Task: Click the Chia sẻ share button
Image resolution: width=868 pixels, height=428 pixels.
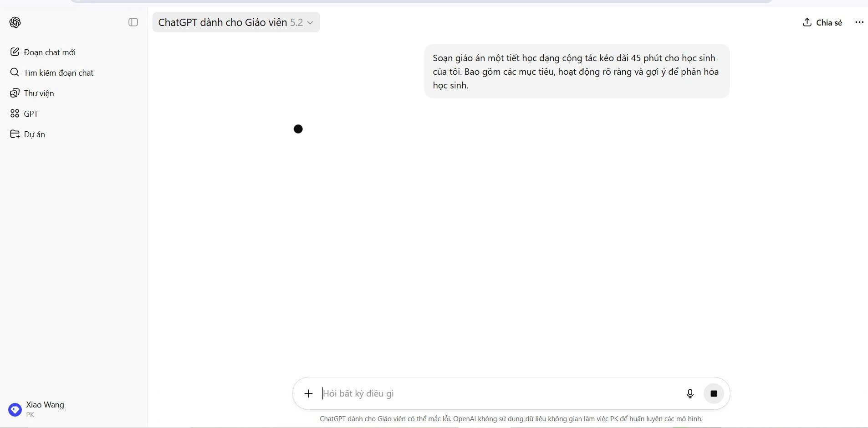Action: 822,22
